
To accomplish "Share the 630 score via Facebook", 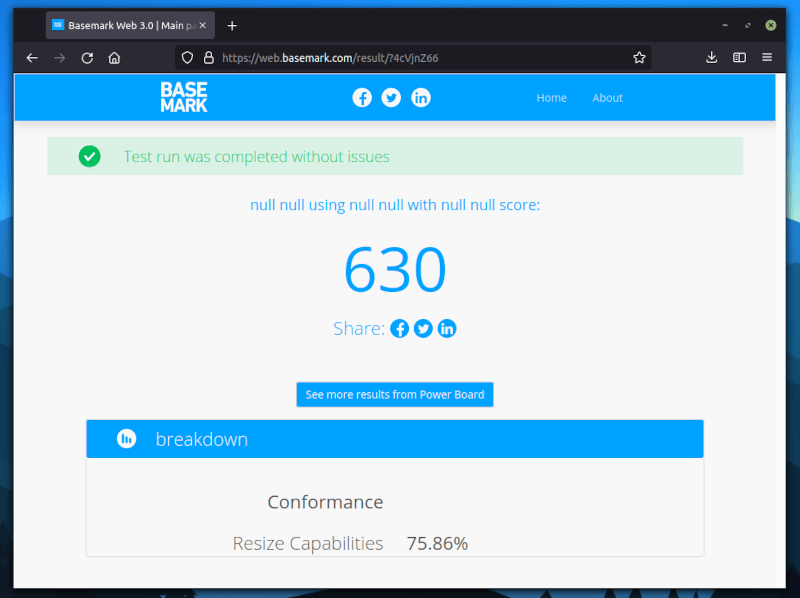I will pyautogui.click(x=399, y=328).
